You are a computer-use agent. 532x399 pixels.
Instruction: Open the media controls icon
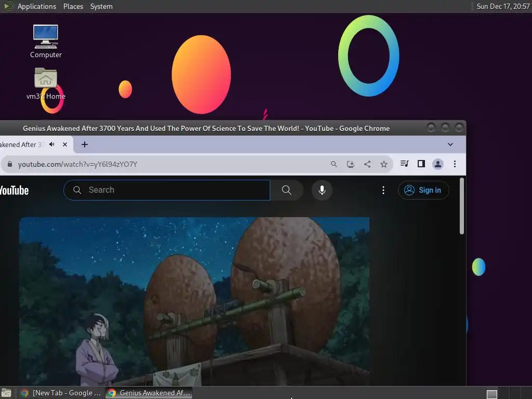point(404,164)
